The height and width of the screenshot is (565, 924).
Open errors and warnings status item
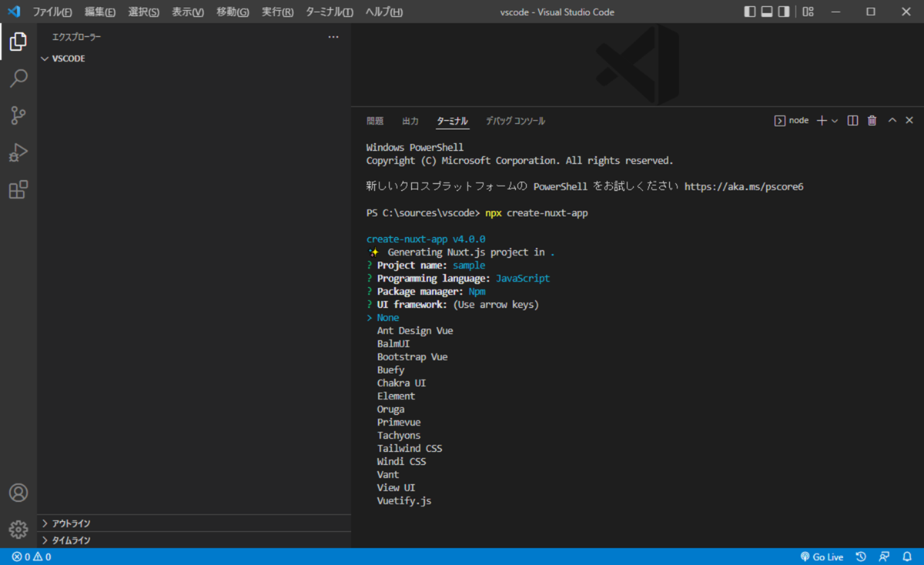[x=32, y=557]
